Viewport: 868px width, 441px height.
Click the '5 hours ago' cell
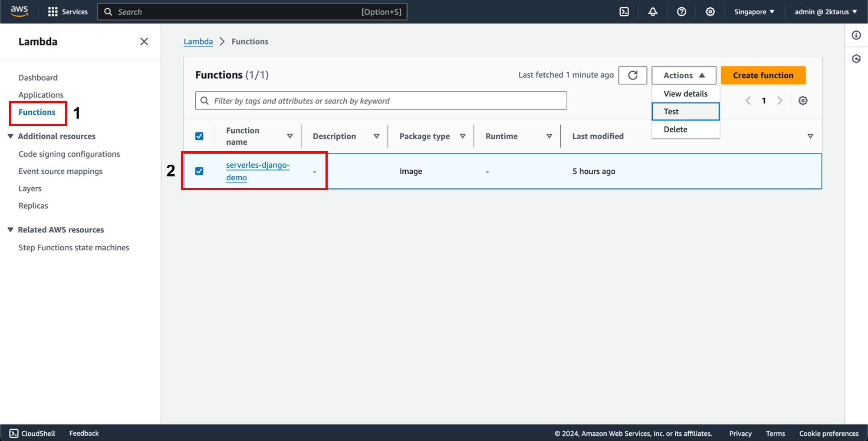(594, 171)
